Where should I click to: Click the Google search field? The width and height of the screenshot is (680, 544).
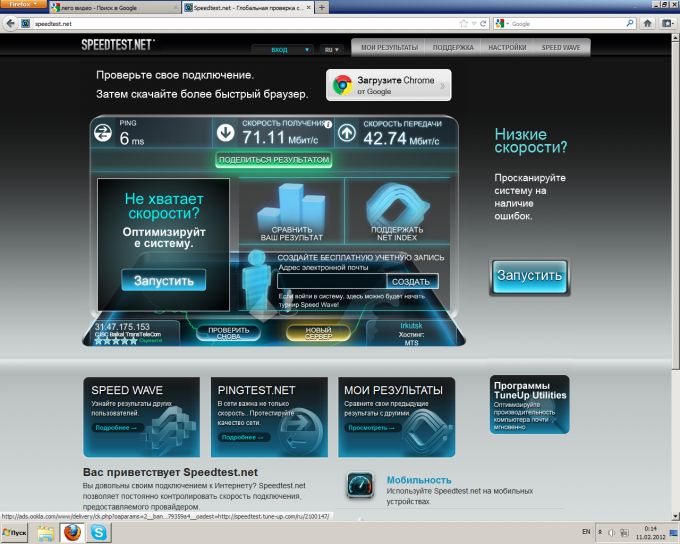[x=566, y=24]
